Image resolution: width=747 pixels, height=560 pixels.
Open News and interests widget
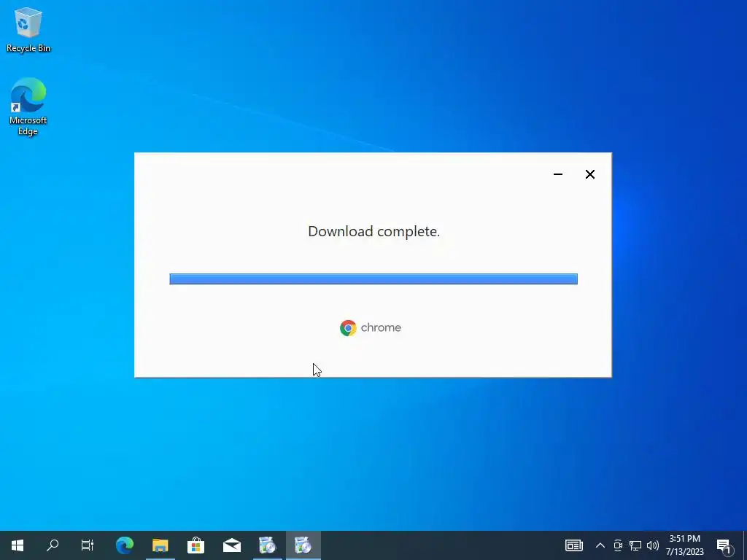pos(574,545)
